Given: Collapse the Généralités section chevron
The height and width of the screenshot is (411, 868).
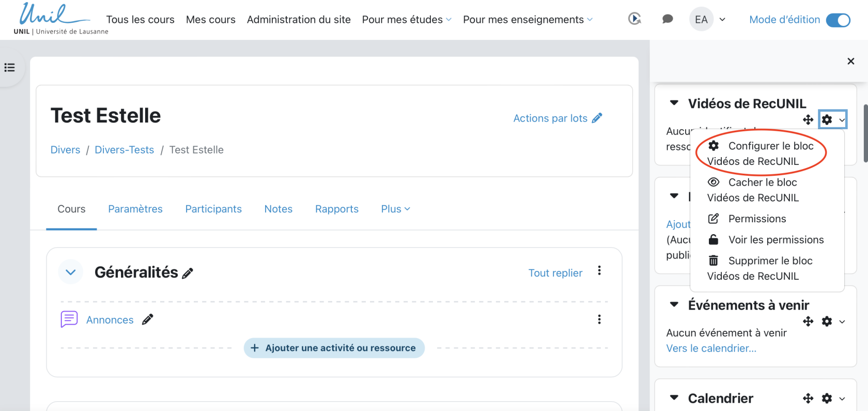Looking at the screenshot, I should [71, 272].
